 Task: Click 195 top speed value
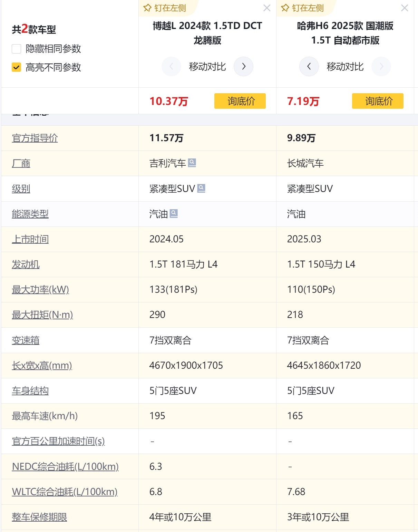tap(157, 416)
